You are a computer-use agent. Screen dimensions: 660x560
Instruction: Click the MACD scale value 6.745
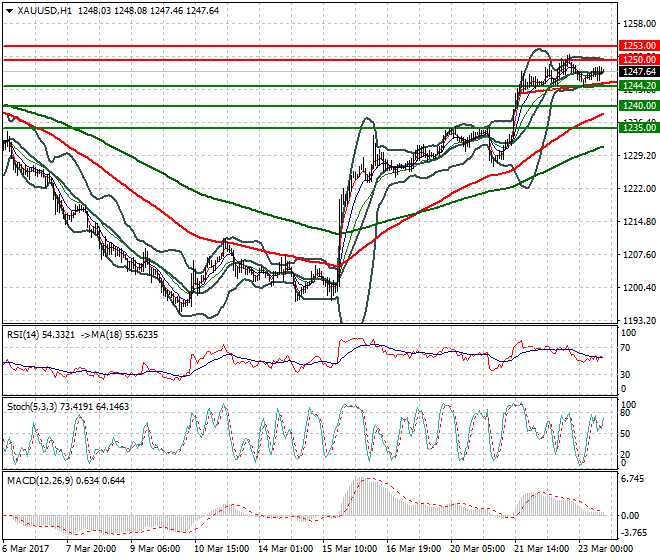[632, 480]
